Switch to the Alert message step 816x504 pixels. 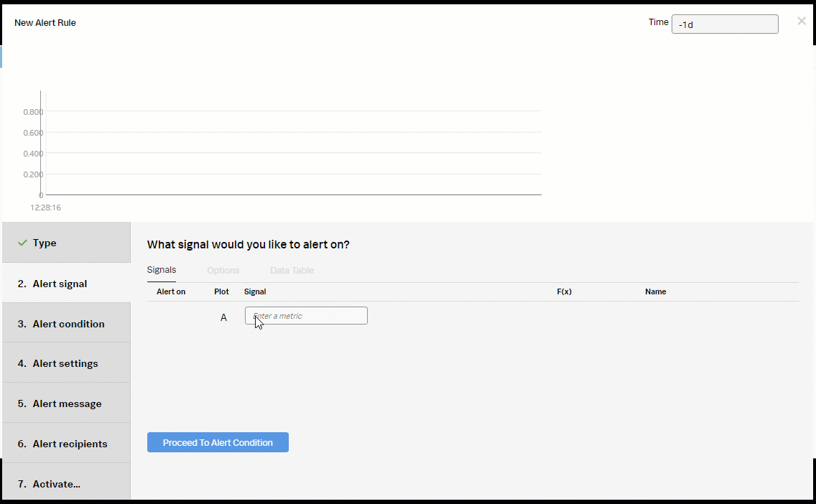tap(66, 403)
